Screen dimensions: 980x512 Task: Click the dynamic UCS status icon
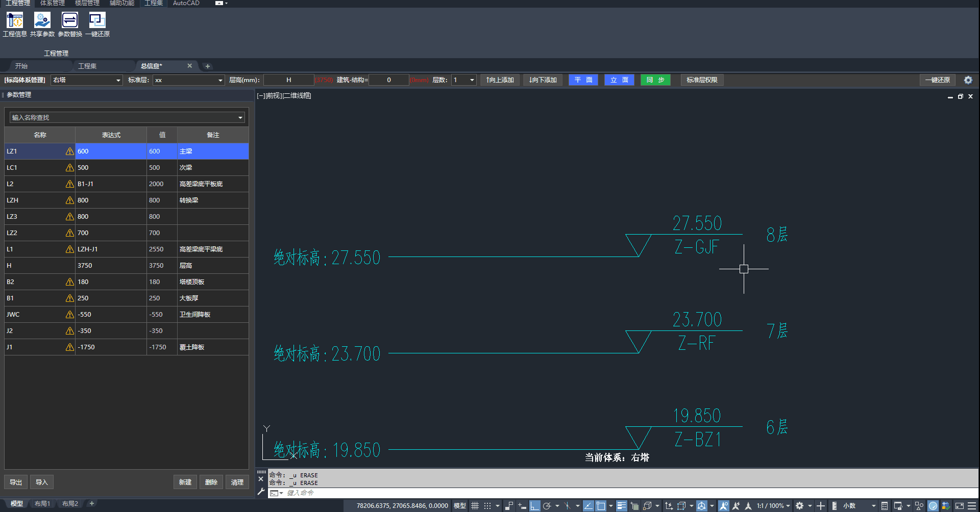pyautogui.click(x=669, y=506)
